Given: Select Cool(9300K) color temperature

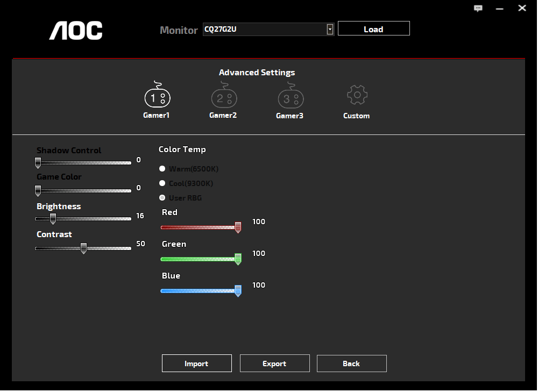Looking at the screenshot, I should [x=162, y=183].
